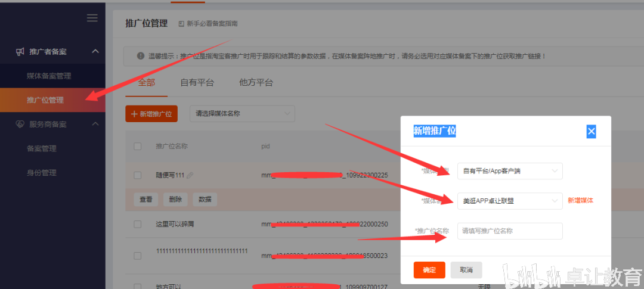Cancel the dialog with 取消

(x=466, y=270)
